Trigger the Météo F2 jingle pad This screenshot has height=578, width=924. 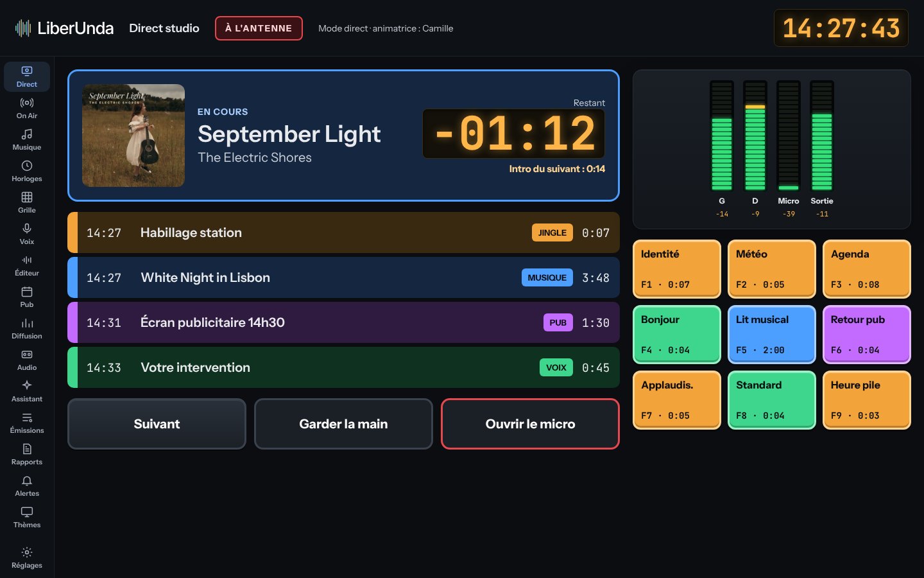tap(772, 269)
